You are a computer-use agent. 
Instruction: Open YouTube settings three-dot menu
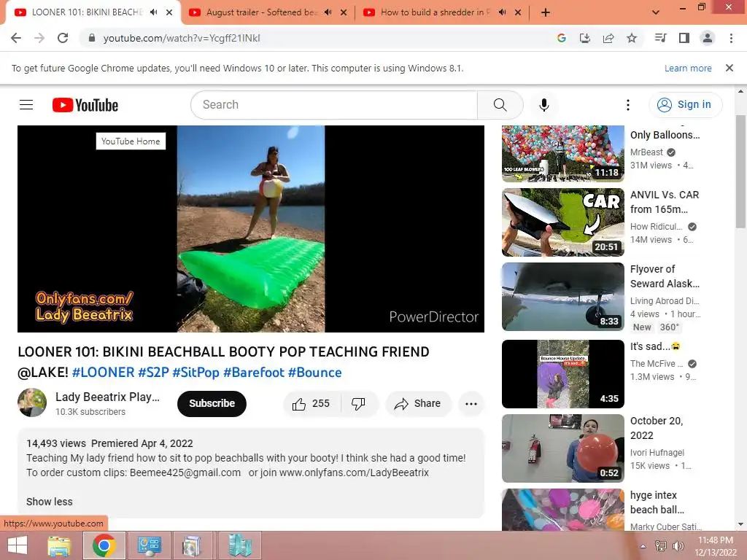pos(628,105)
